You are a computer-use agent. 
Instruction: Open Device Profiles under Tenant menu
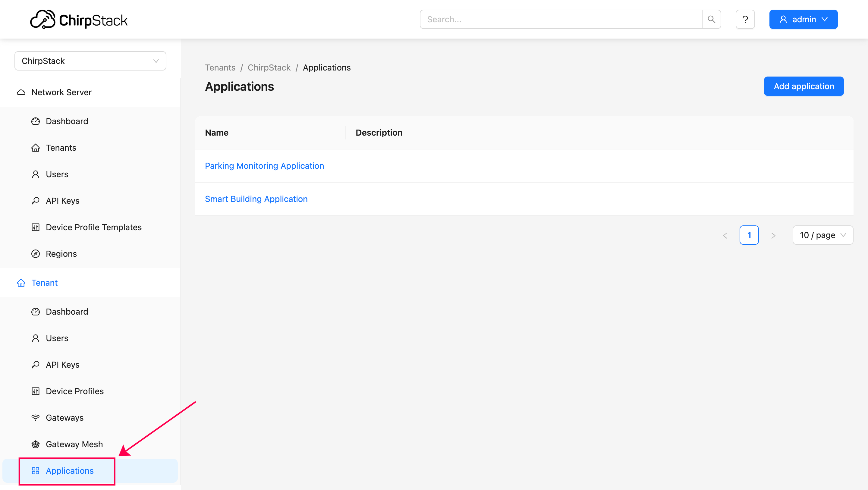(74, 391)
